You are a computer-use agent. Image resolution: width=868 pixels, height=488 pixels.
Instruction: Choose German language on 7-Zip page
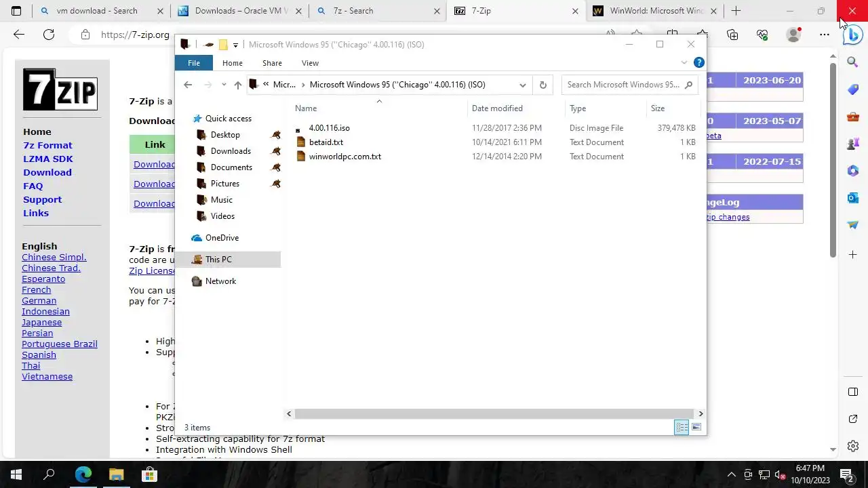pyautogui.click(x=39, y=300)
